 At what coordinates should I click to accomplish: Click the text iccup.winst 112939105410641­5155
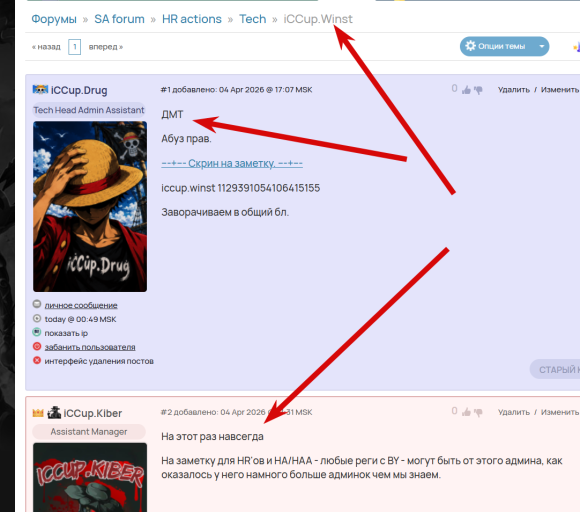[240, 188]
